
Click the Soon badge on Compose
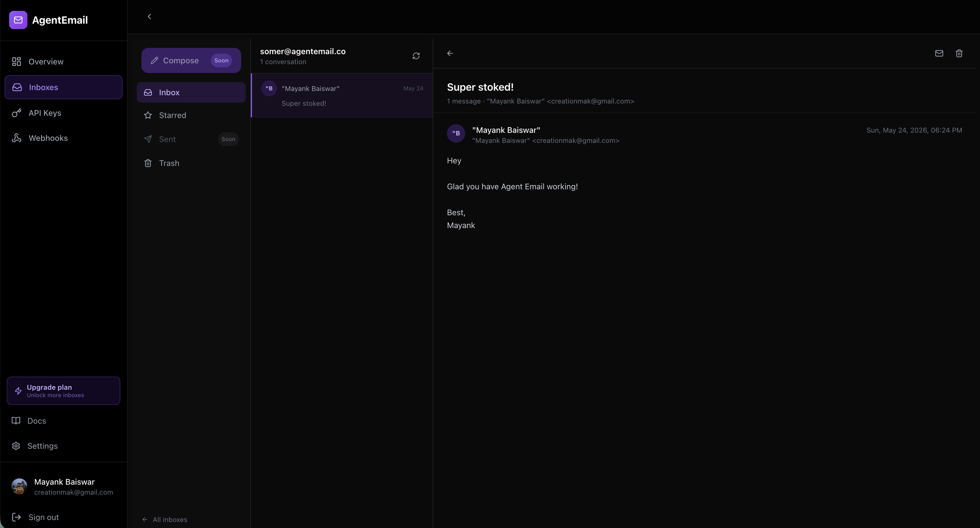click(x=221, y=60)
